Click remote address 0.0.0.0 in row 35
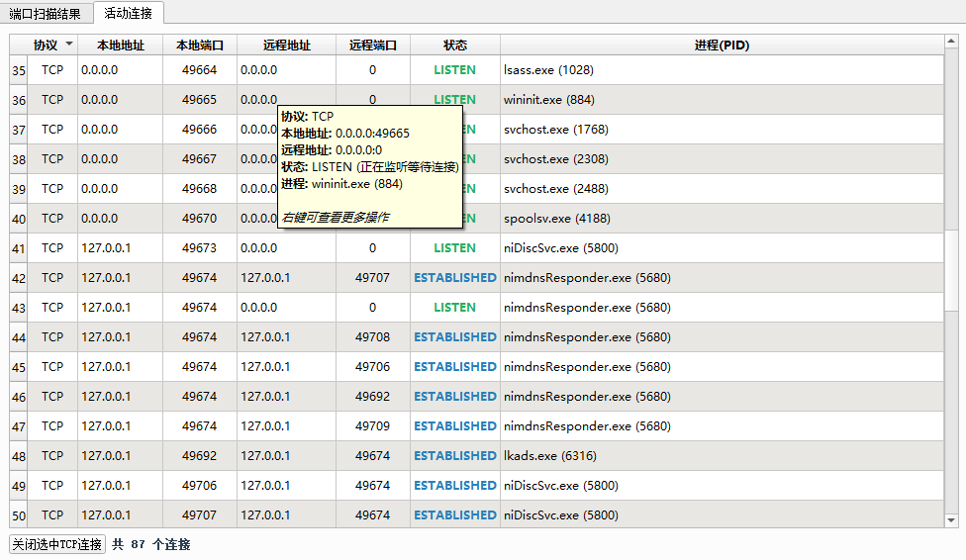The image size is (966, 560). pos(286,70)
